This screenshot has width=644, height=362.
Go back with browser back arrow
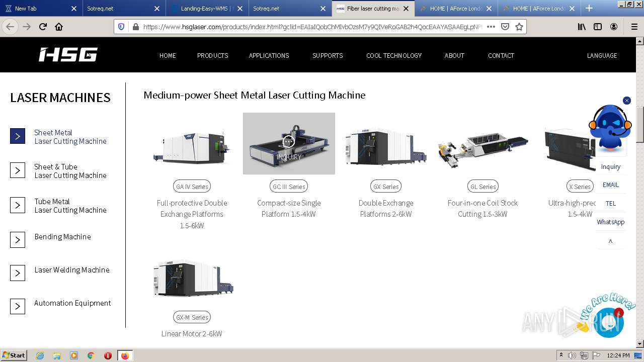point(10,27)
